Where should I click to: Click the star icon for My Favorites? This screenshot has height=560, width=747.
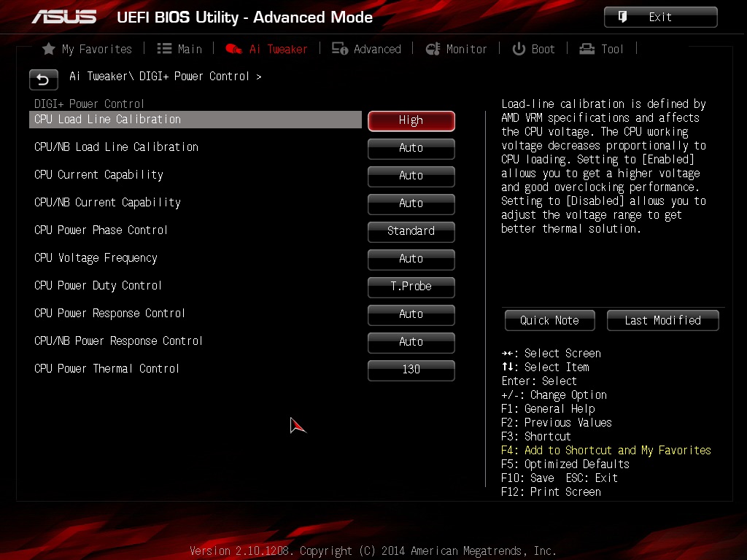(x=49, y=49)
